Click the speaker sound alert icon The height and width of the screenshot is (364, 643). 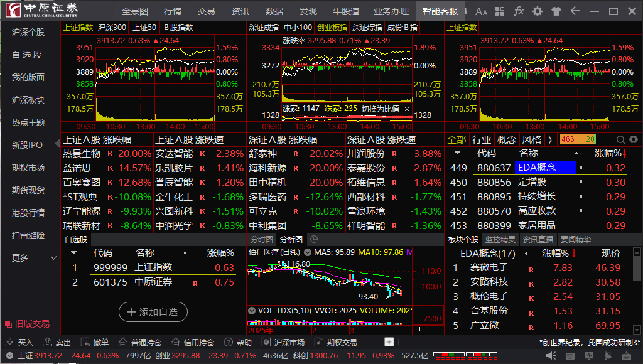coord(551,356)
